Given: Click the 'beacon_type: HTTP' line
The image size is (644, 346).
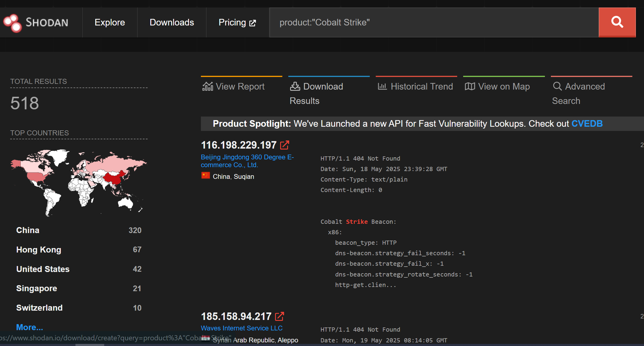Looking at the screenshot, I should pyautogui.click(x=366, y=243).
